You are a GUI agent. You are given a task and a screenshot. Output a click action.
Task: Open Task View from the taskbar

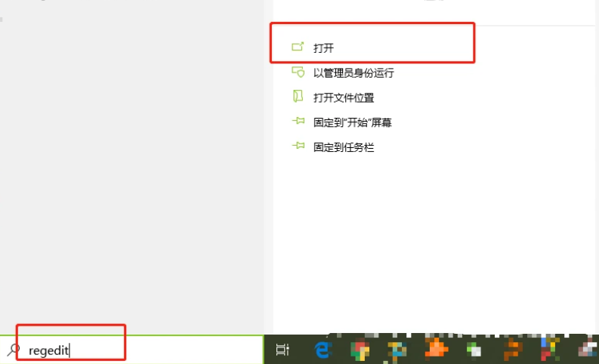pos(283,350)
